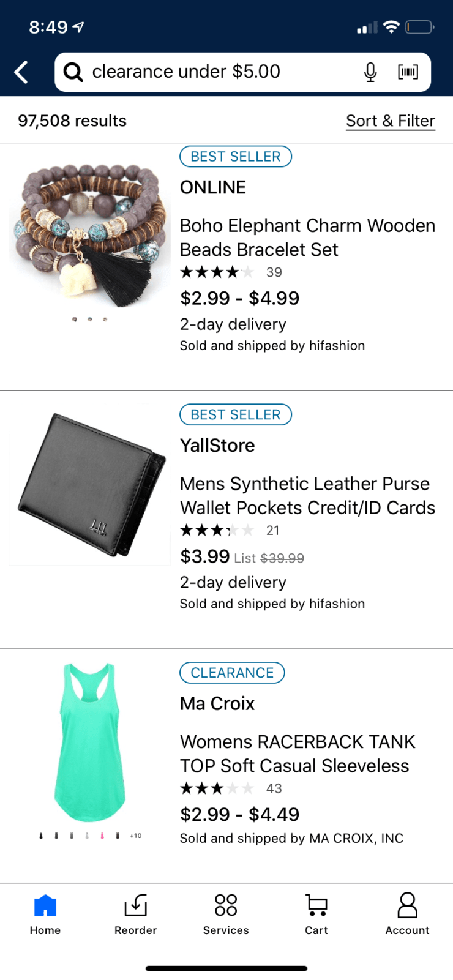Open the barcode scanner
The width and height of the screenshot is (453, 980).
click(408, 72)
